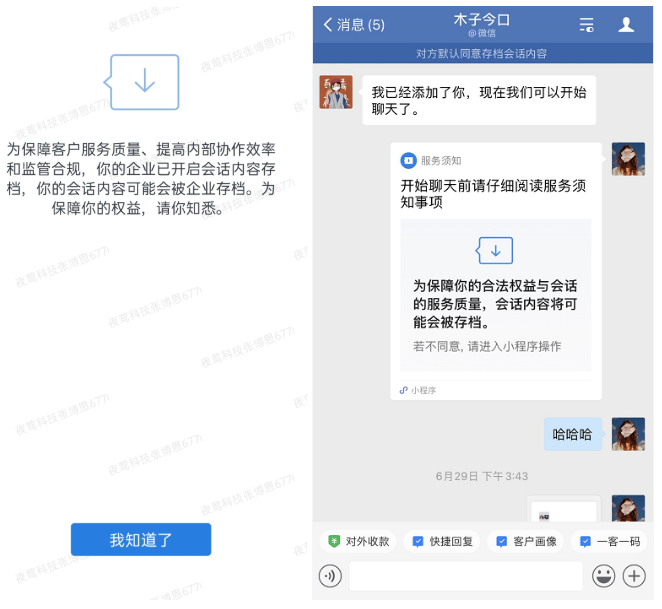Click the message text input field
662x609 pixels.
tap(466, 576)
